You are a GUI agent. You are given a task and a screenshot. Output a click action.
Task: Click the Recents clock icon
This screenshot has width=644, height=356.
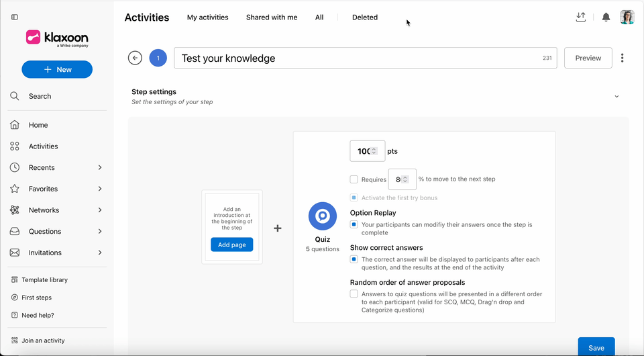[14, 167]
